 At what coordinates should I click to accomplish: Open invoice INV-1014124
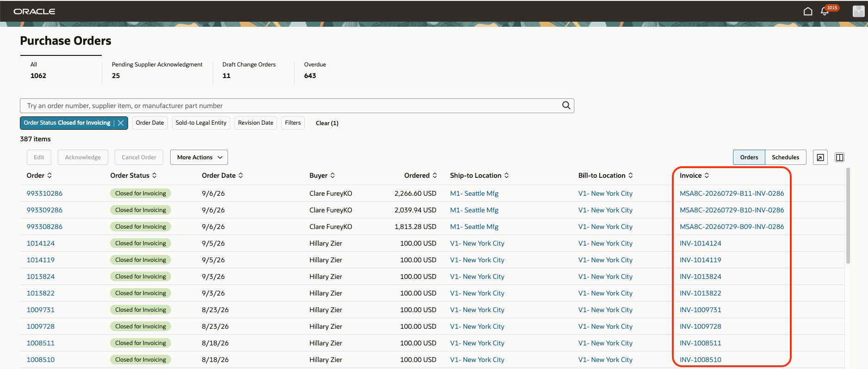point(700,243)
